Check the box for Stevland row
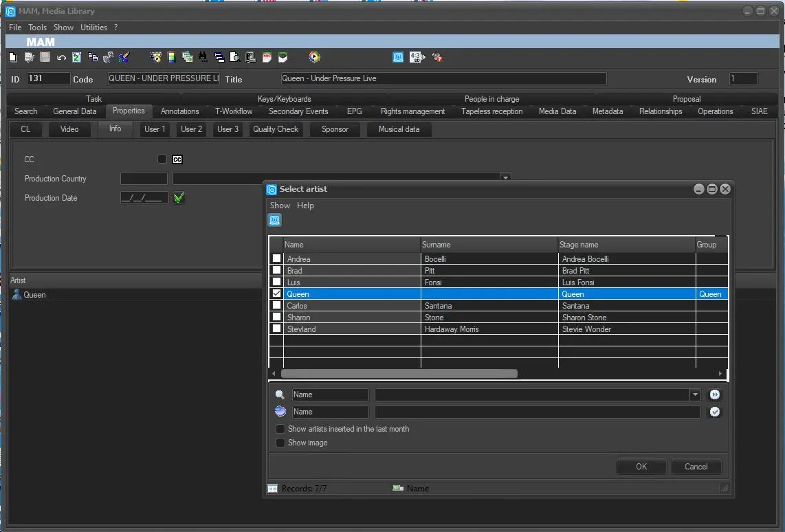785x532 pixels. pyautogui.click(x=276, y=329)
